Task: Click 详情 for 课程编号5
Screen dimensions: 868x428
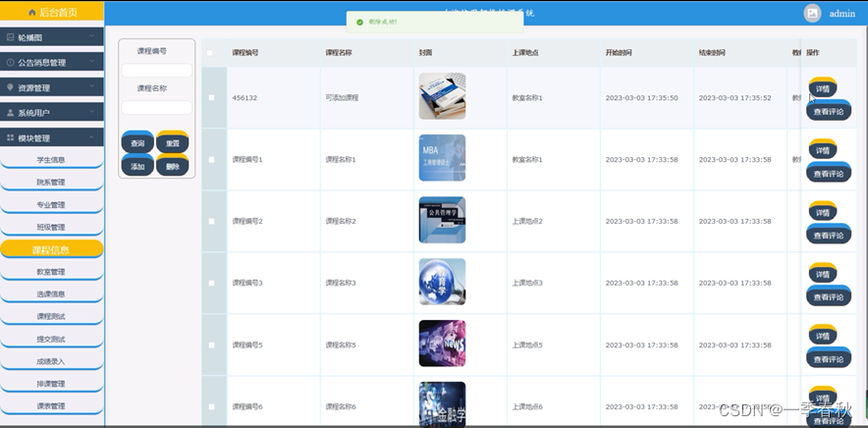Action: coord(823,335)
